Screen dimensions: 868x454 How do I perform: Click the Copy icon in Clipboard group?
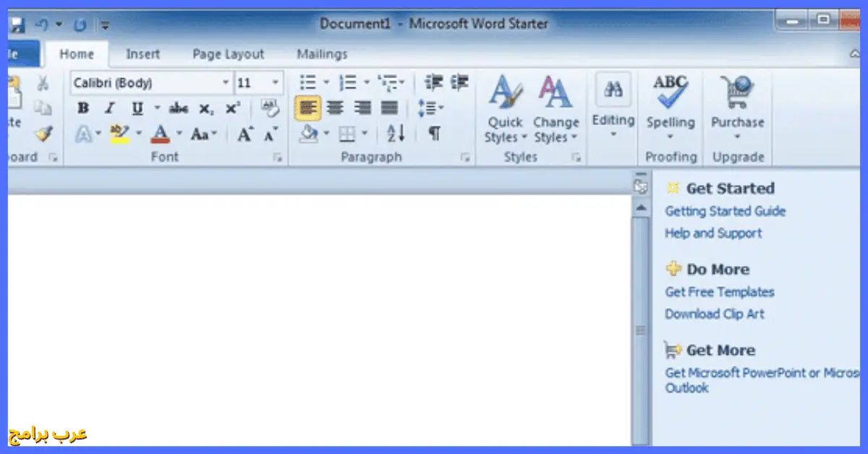[x=43, y=108]
